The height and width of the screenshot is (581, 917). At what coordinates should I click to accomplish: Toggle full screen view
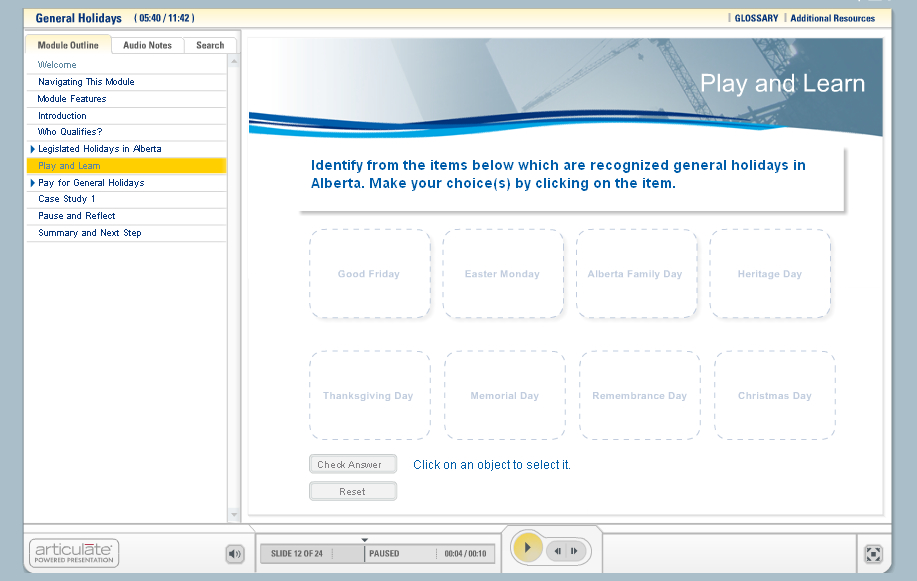pos(872,554)
